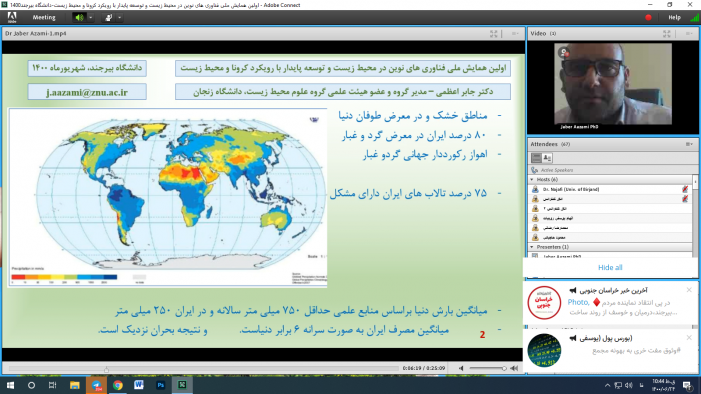This screenshot has width=701, height=394.
Task: Switch to Adobe Connect taskbar button
Action: [x=182, y=385]
